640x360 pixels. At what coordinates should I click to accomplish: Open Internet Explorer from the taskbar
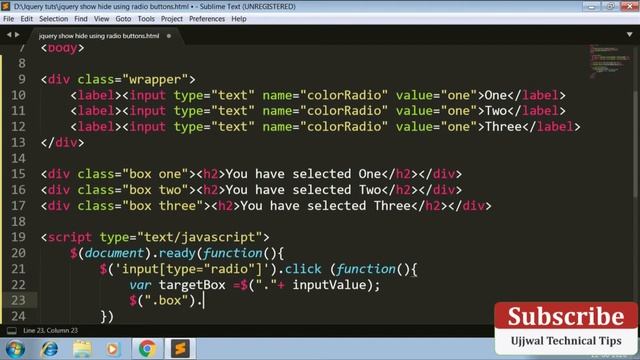click(x=49, y=349)
